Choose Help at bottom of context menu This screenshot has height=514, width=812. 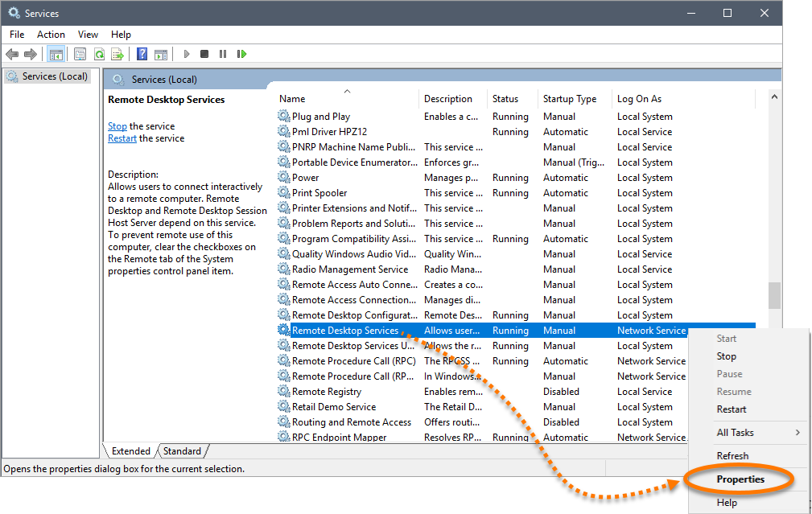tap(727, 502)
